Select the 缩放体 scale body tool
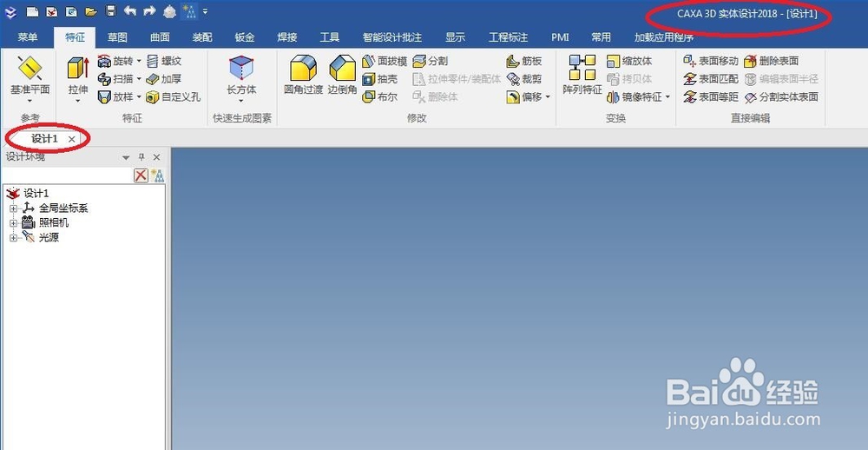The image size is (868, 450). click(629, 61)
